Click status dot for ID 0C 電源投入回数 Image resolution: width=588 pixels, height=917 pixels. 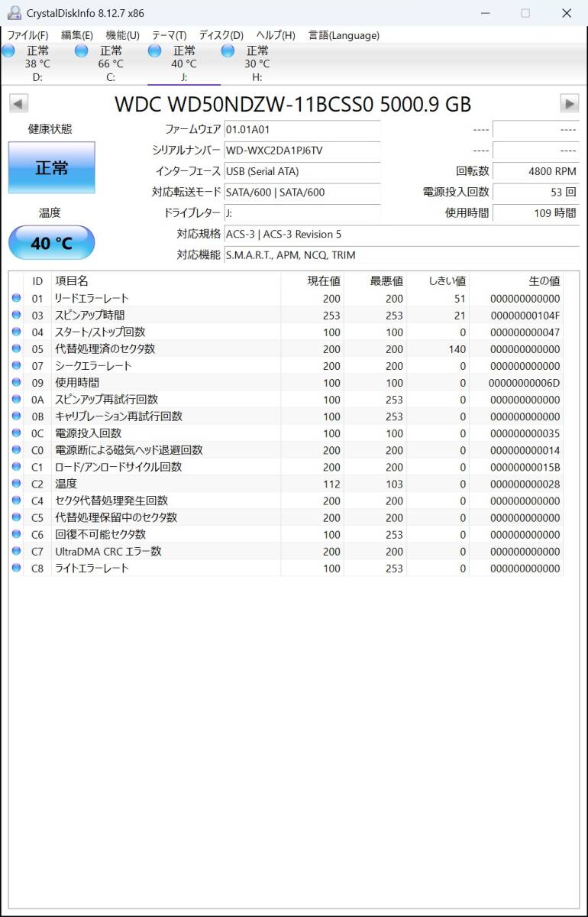(17, 433)
